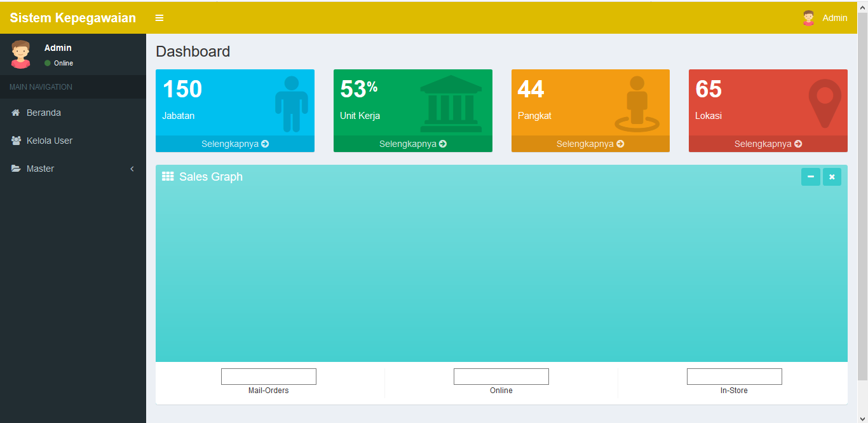Viewport: 868px width, 423px height.
Task: Go to Beranda in the sidebar
Action: (x=43, y=113)
